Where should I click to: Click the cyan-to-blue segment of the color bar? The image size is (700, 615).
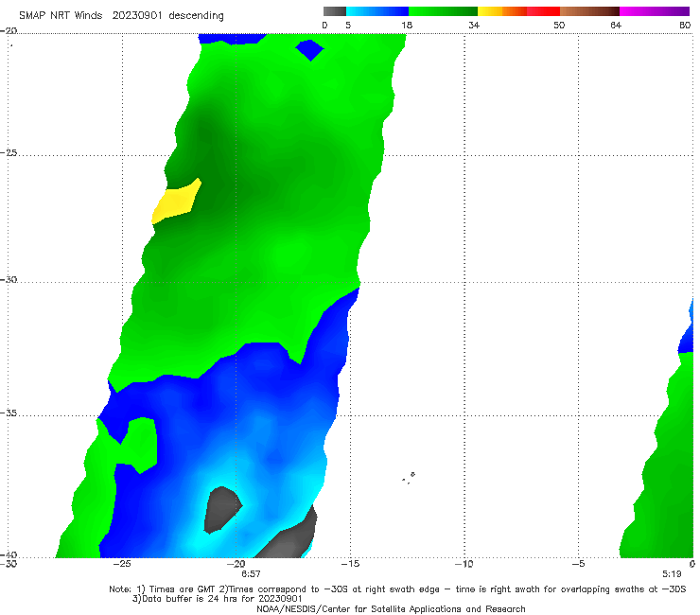coord(377,11)
